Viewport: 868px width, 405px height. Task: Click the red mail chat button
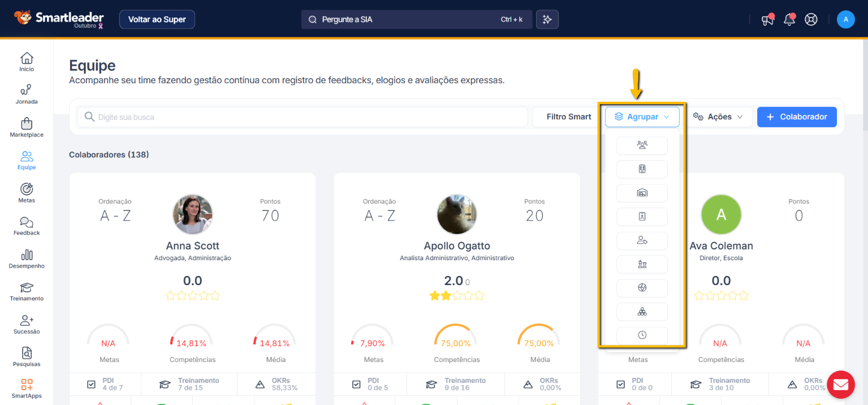pyautogui.click(x=840, y=385)
